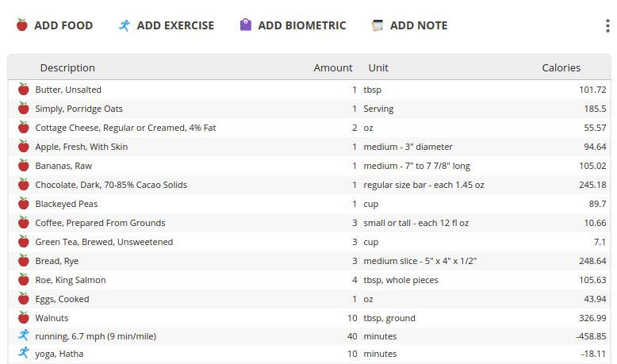
Task: Click the running icon next to running 6.7 mph
Action: [23, 335]
